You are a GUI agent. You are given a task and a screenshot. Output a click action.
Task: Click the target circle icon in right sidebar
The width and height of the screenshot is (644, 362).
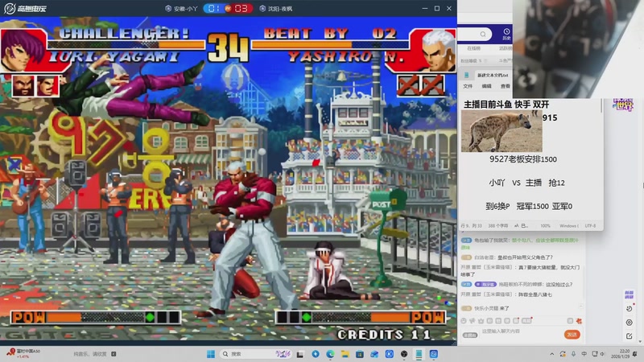tap(630, 323)
